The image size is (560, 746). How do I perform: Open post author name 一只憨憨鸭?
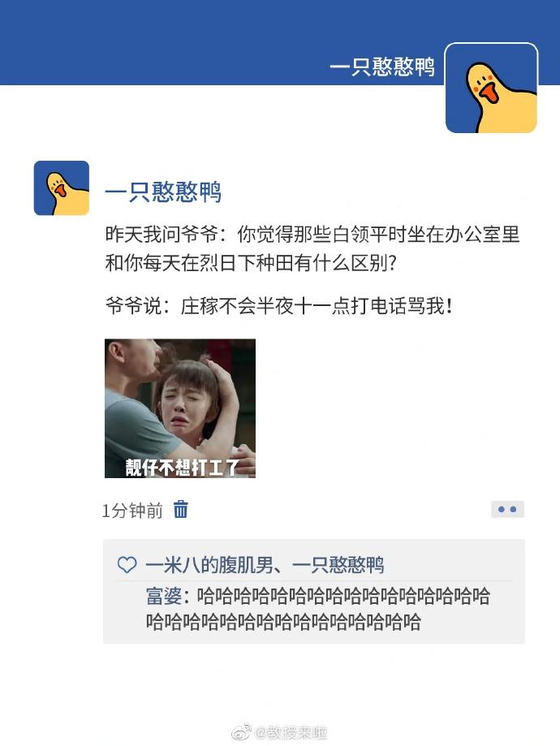[x=163, y=192]
